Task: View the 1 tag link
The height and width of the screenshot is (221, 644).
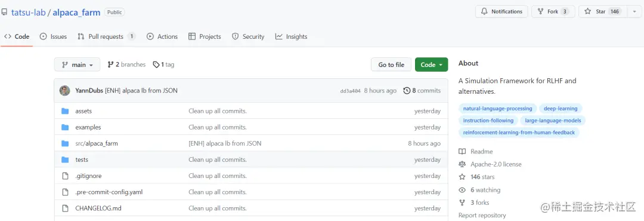Action: click(x=163, y=65)
